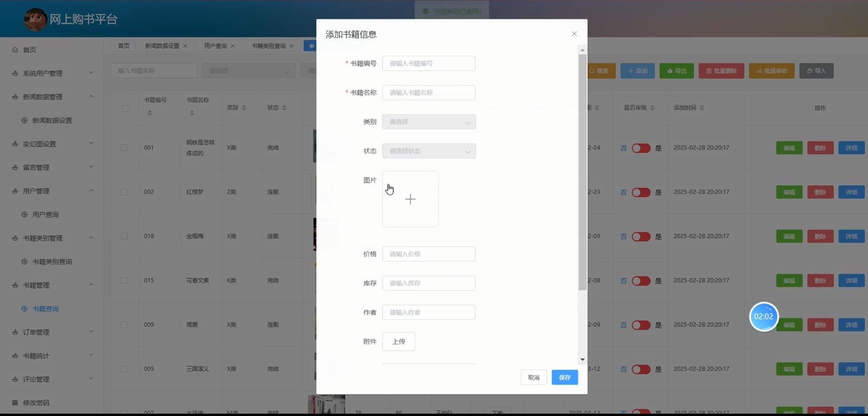
Task: Expand the 变幻图设置 menu chevron
Action: tap(91, 143)
